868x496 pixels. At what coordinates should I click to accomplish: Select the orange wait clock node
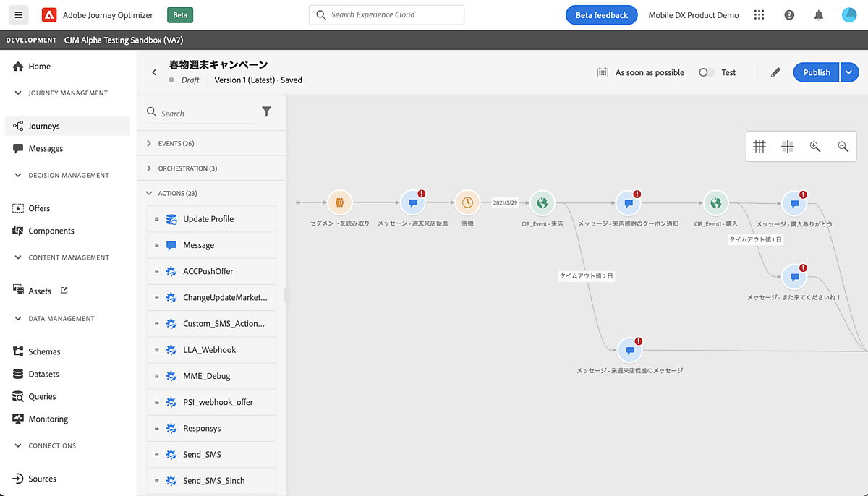(x=467, y=203)
